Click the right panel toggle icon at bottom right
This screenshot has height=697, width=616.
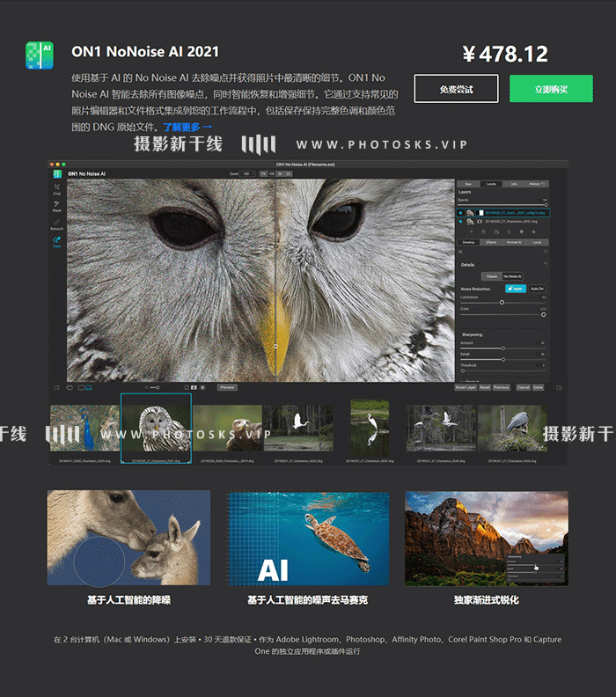click(559, 387)
